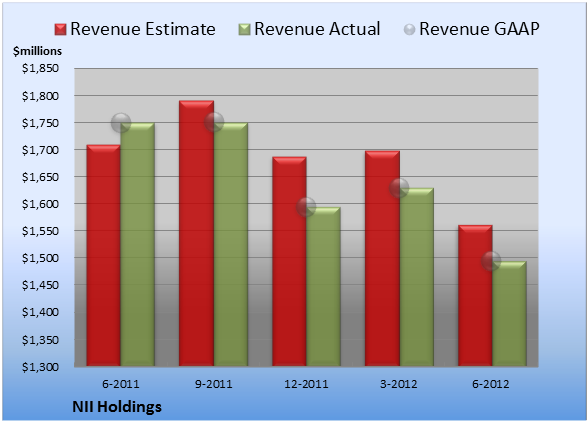The height and width of the screenshot is (422, 588).
Task: Click the $1,700 axis value
Action: pos(40,150)
